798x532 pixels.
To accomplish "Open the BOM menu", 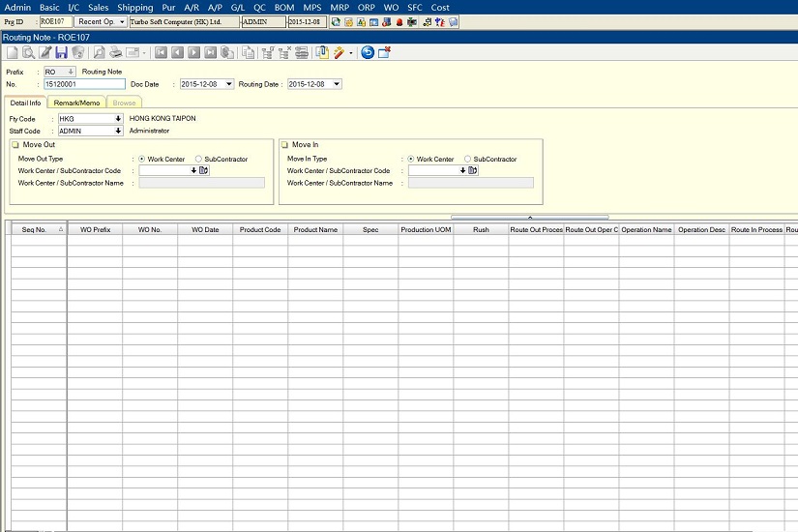I will point(283,7).
